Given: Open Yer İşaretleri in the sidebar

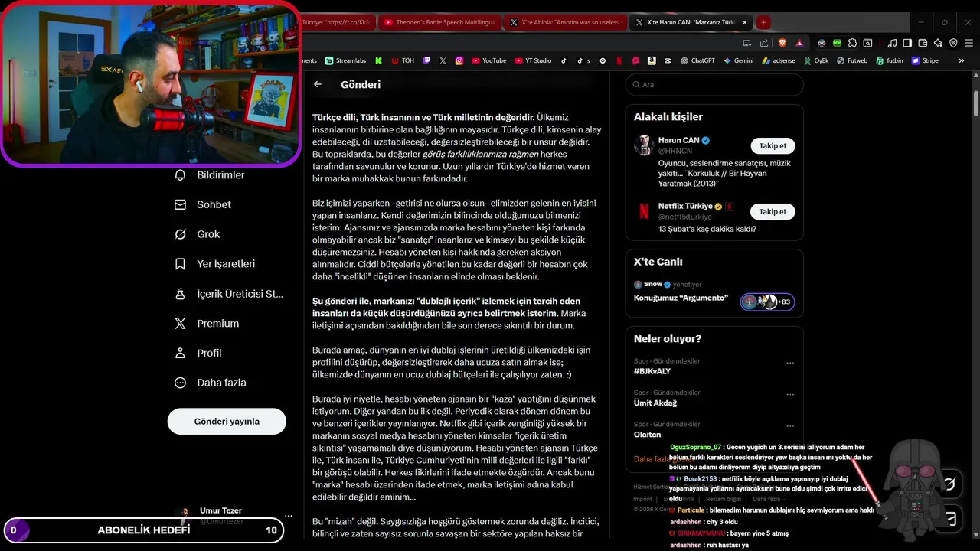Looking at the screenshot, I should click(215, 264).
